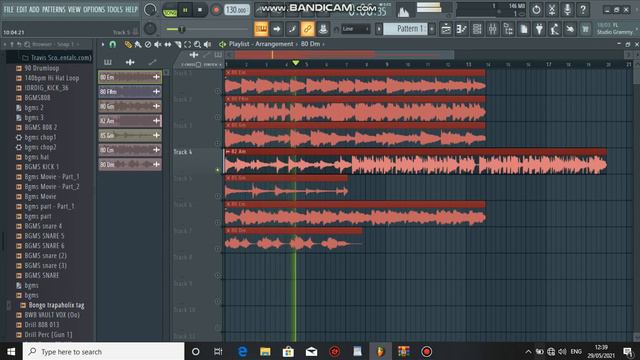
Task: Click the arrow left of Pattern 1
Action: (x=379, y=29)
